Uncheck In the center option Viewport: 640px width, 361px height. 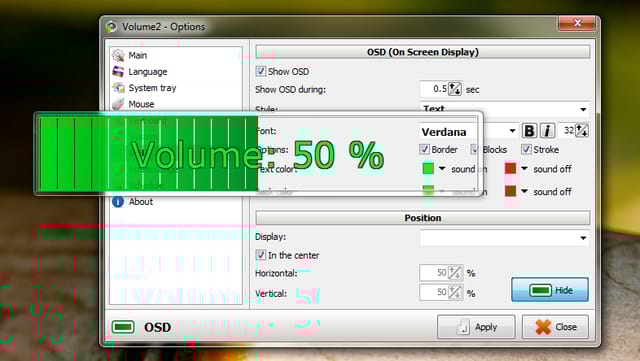pos(260,255)
